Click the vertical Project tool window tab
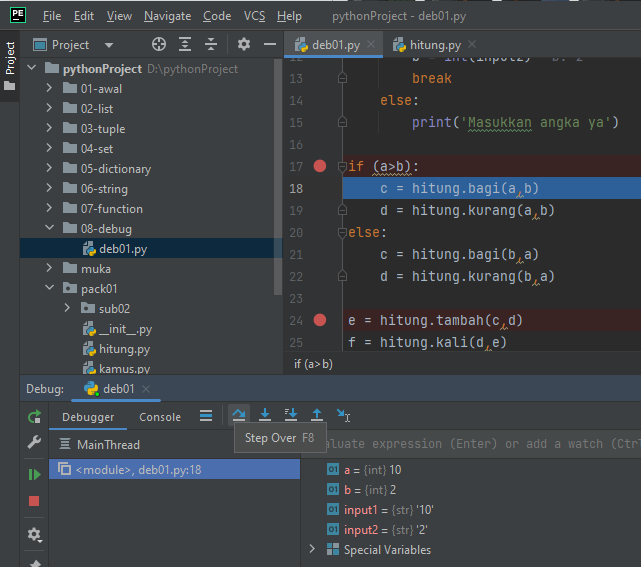Screen dimensions: 641x567 click(10, 66)
